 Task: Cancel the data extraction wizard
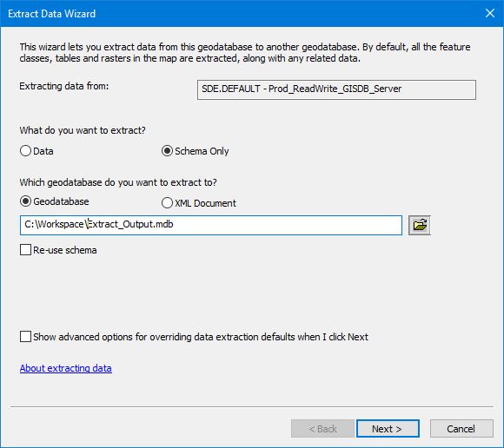(461, 428)
